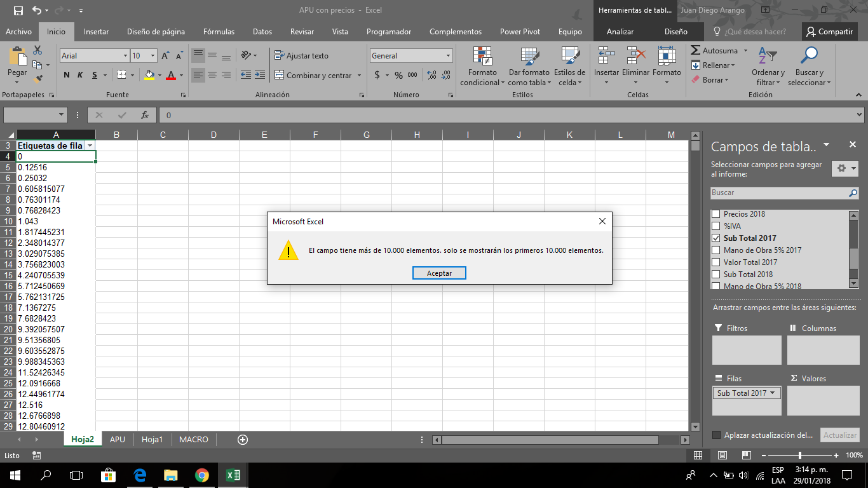Click the Ajustar texto wrap button
Screen dimensions: 868x488
(x=302, y=56)
